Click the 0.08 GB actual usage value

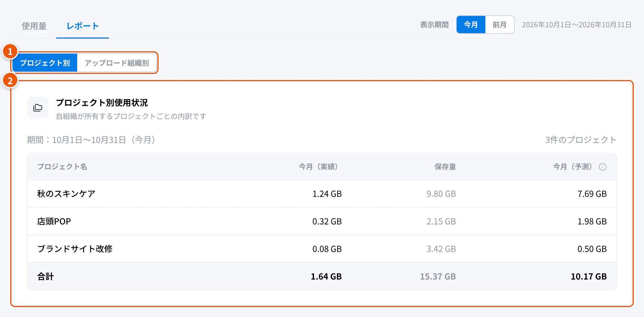point(327,249)
